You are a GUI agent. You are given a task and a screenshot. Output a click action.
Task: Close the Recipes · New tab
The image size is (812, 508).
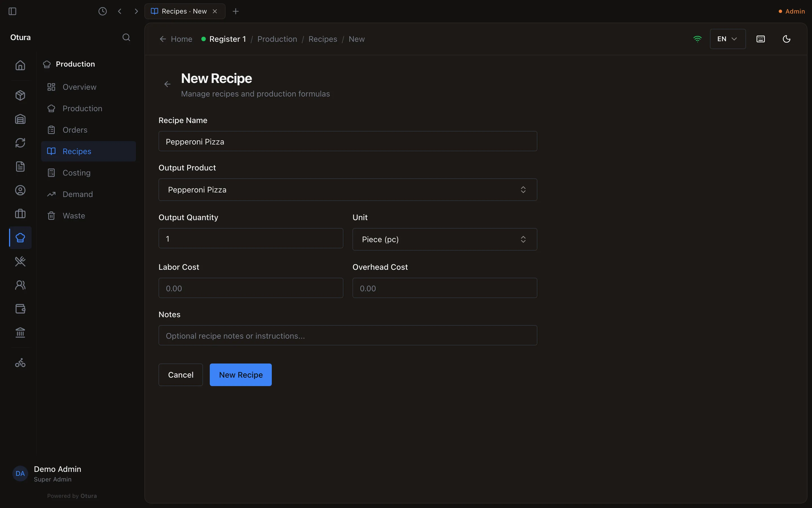pos(215,11)
